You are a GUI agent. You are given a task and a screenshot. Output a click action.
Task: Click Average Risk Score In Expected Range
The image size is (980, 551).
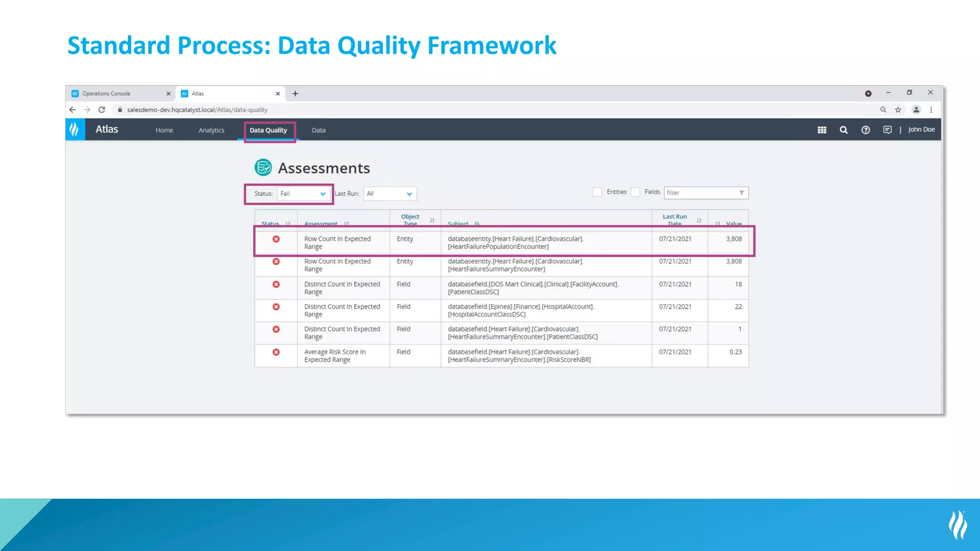[x=335, y=356]
